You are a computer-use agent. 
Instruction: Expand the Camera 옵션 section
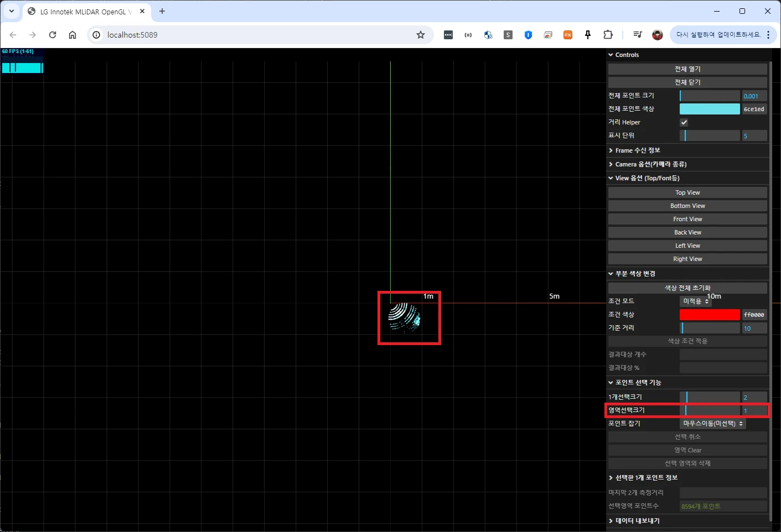[687, 164]
